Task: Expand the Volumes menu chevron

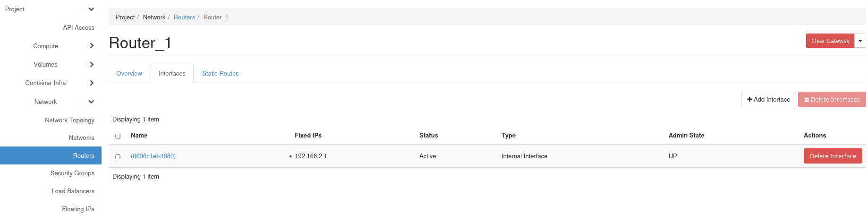Action: point(92,64)
